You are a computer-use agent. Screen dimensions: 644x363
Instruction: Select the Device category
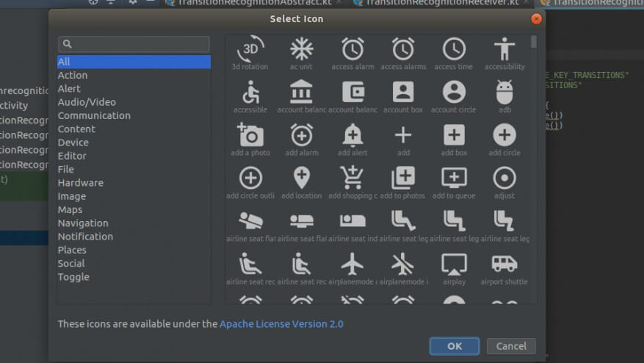click(134, 143)
